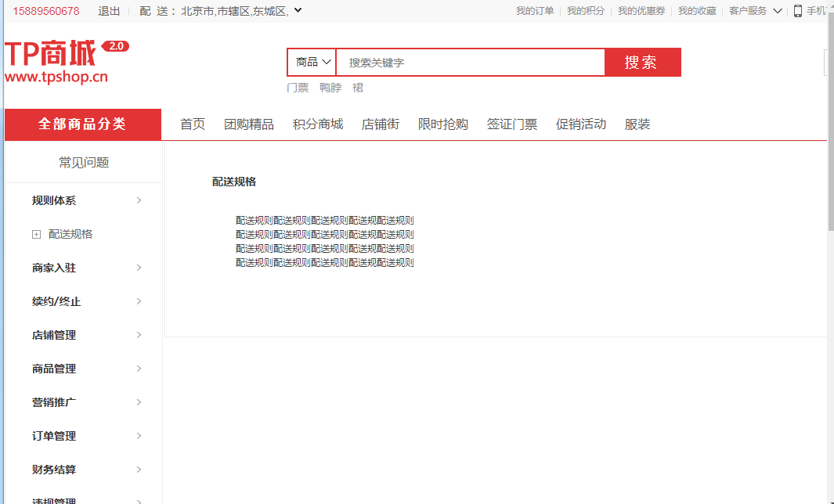Go to the 首页 navigation tab
Viewport: 834px width, 504px height.
[x=193, y=124]
